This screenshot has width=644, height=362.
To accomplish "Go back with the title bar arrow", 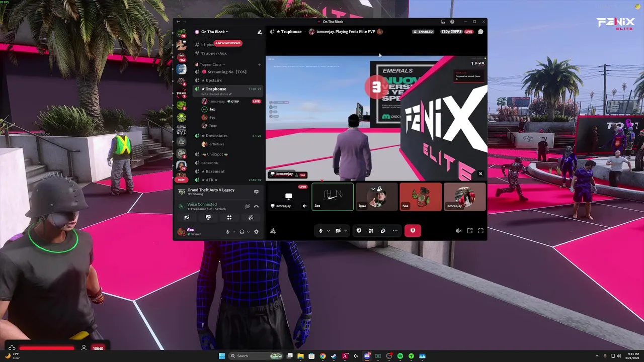I will (178, 22).
